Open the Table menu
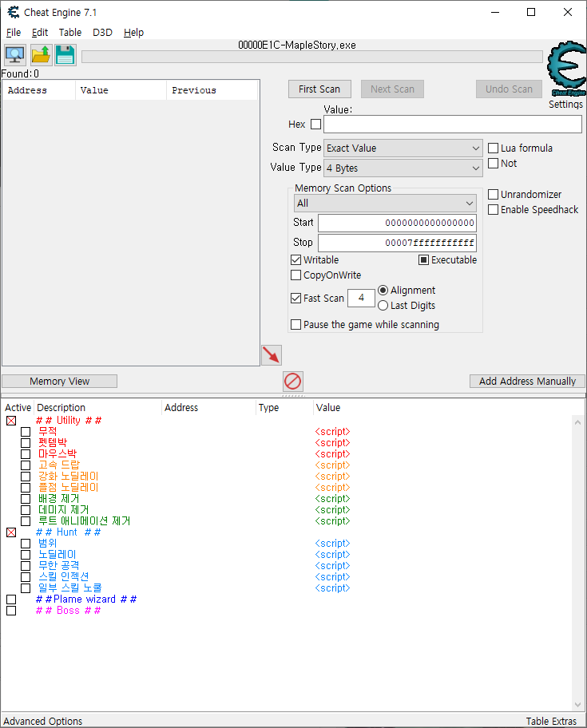Image resolution: width=587 pixels, height=728 pixels. (70, 33)
